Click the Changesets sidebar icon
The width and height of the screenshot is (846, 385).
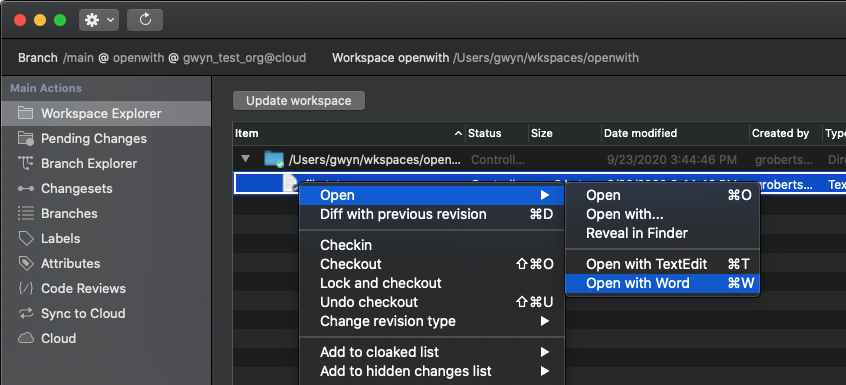25,189
